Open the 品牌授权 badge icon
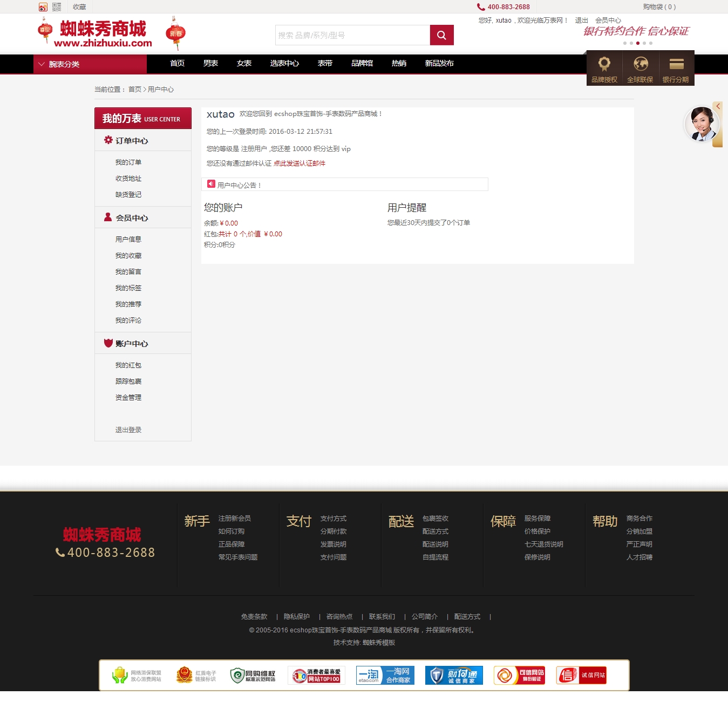728x702 pixels. (604, 65)
